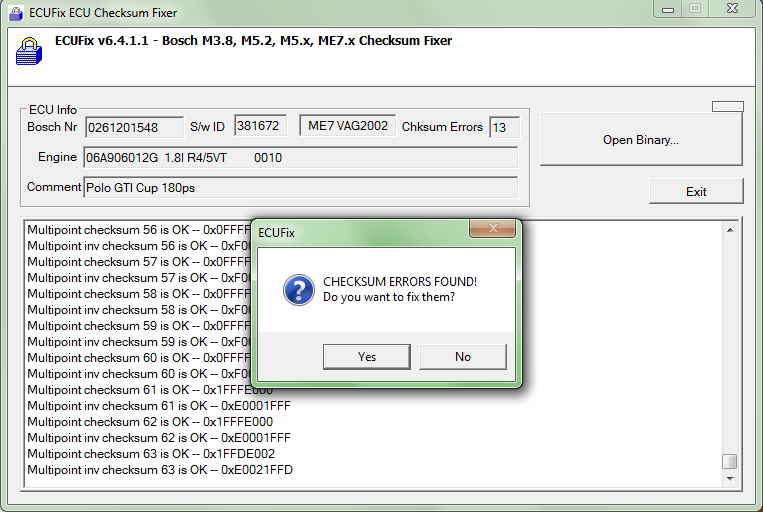Select log line Multipoint inv checksum 59
This screenshot has width=763, height=512.
pos(139,342)
